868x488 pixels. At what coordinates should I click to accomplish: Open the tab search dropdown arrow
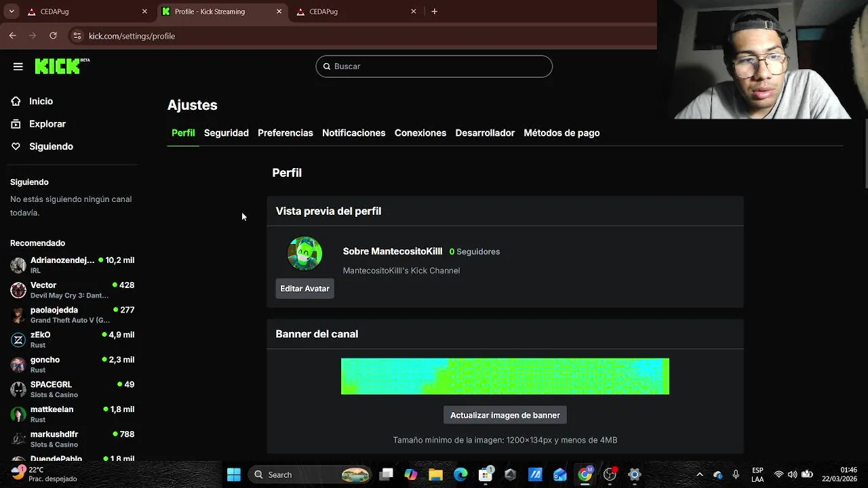11,12
